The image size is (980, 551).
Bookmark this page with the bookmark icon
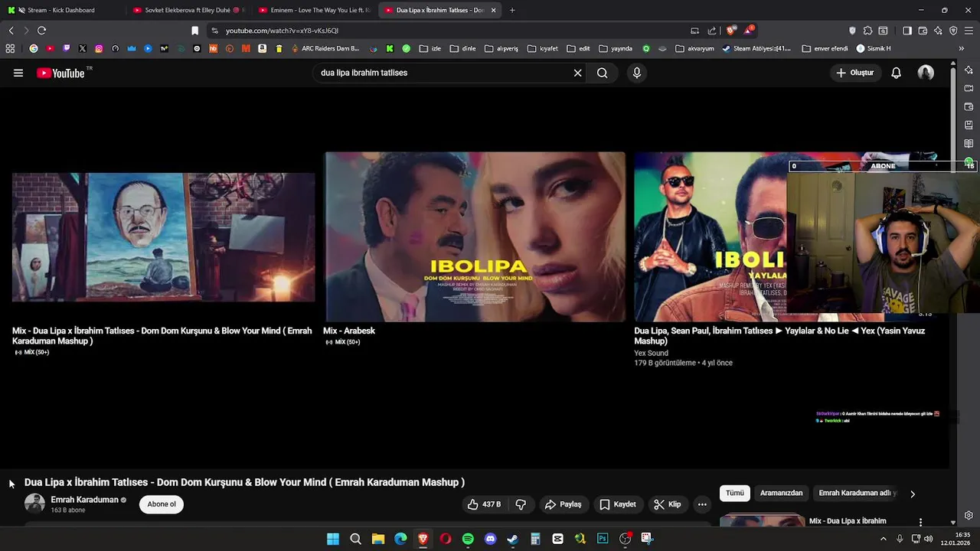194,31
